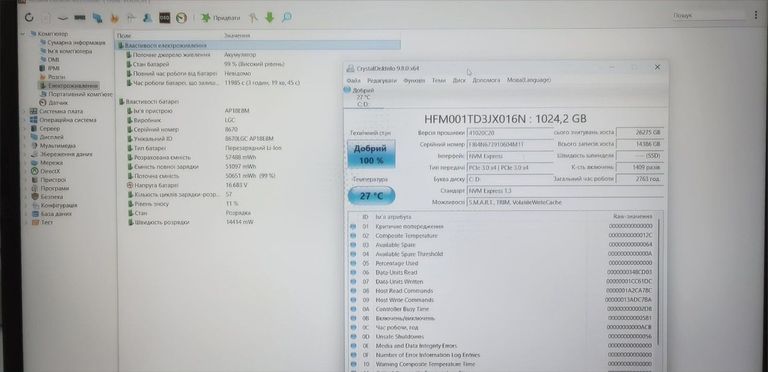Open the OSD panel toolbar icon
This screenshot has width=768, height=372.
pyautogui.click(x=165, y=18)
